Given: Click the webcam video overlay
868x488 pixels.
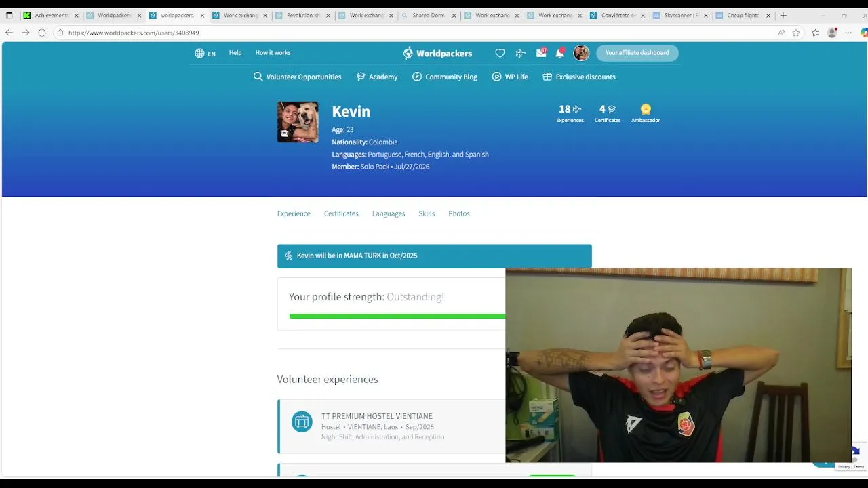Looking at the screenshot, I should [678, 365].
